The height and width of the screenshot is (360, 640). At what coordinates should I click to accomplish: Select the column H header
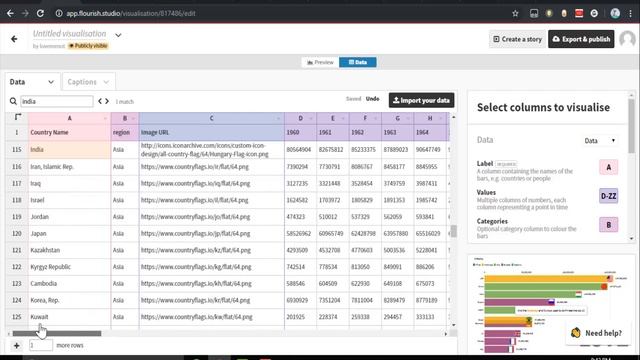[430, 118]
